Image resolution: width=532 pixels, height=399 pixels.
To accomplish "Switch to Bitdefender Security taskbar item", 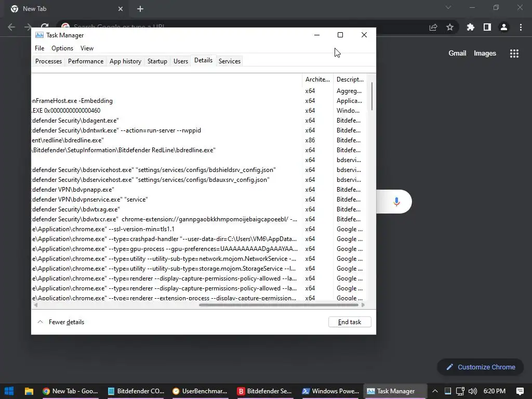I will pyautogui.click(x=265, y=391).
